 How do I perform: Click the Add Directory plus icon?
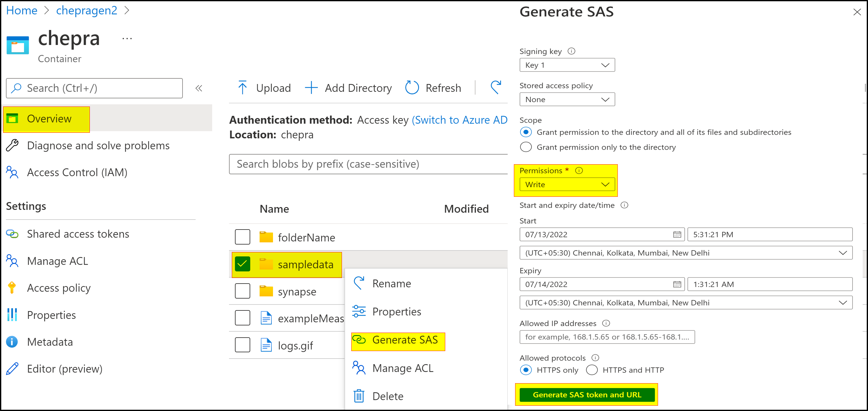click(311, 88)
